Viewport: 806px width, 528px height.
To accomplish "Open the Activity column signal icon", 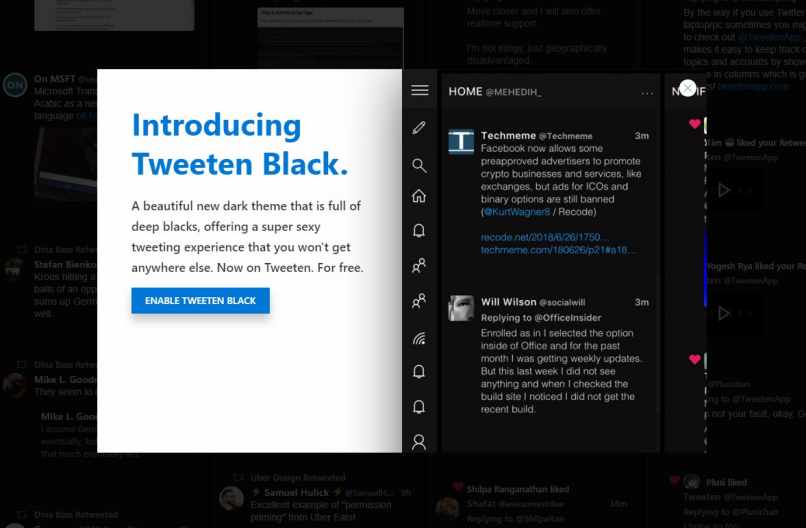I will [x=419, y=338].
